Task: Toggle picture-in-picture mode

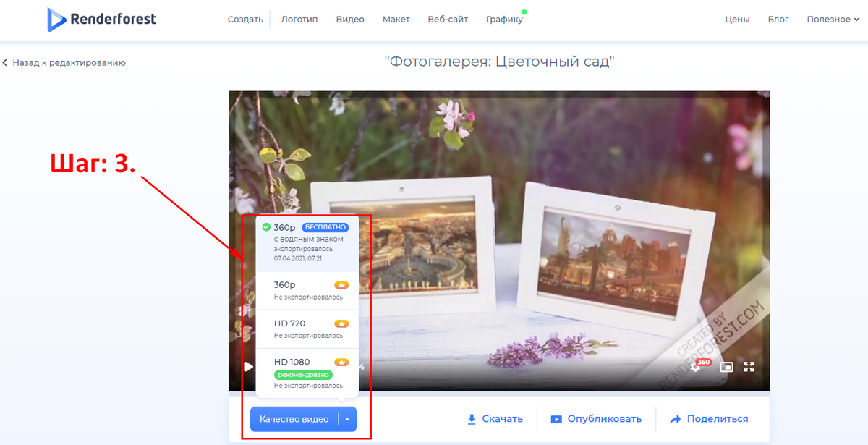Action: click(726, 367)
